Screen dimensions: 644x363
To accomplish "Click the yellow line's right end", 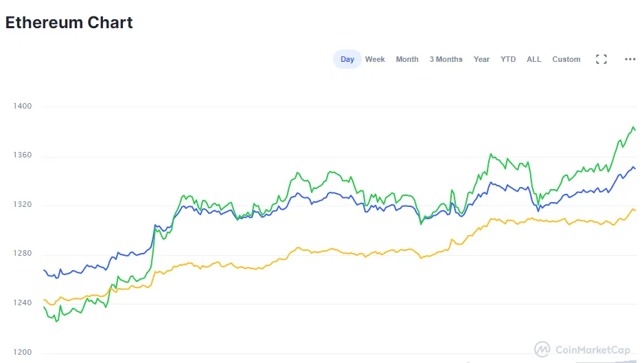I will [x=634, y=210].
